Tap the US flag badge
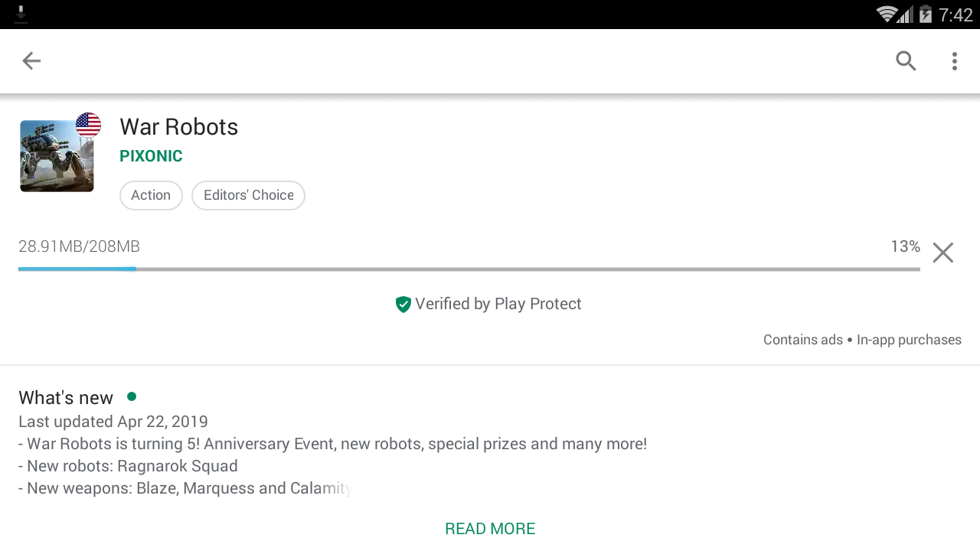Screen dimensions: 980x551 click(88, 125)
